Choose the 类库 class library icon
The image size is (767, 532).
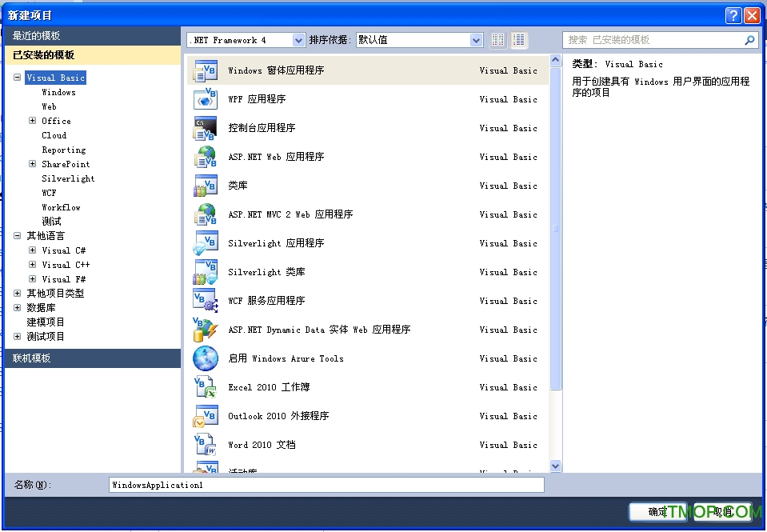[206, 186]
